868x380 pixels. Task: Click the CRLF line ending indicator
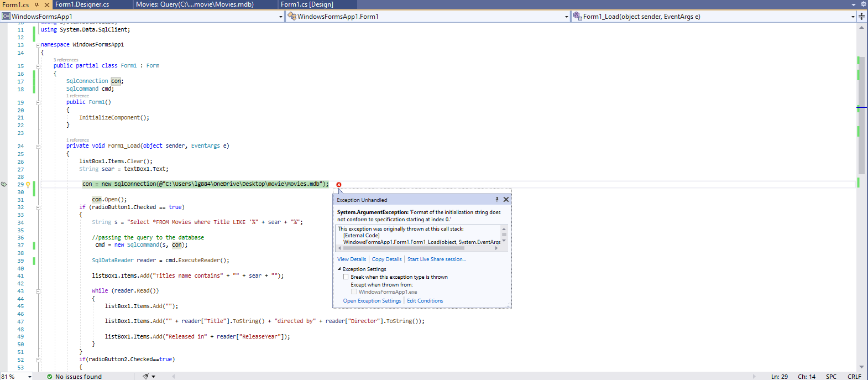coord(854,377)
